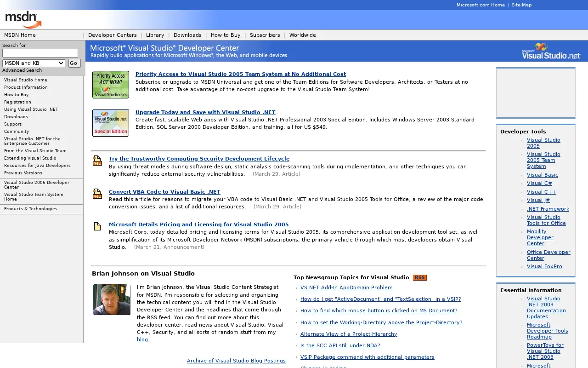Open the Subscribers navigation item

coord(265,35)
